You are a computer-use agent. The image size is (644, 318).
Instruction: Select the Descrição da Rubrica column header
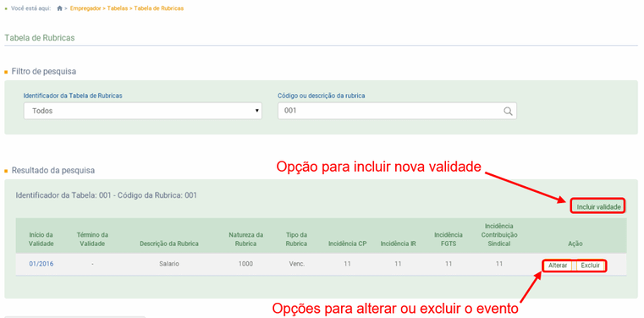pyautogui.click(x=169, y=244)
